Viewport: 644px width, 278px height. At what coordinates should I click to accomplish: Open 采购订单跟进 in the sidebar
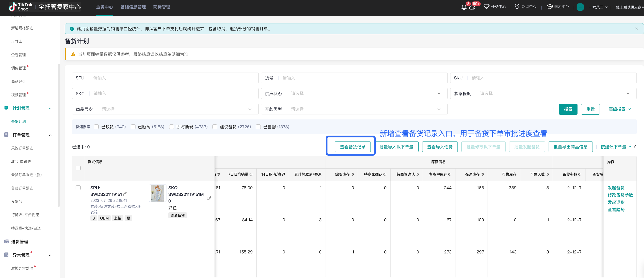click(x=22, y=148)
